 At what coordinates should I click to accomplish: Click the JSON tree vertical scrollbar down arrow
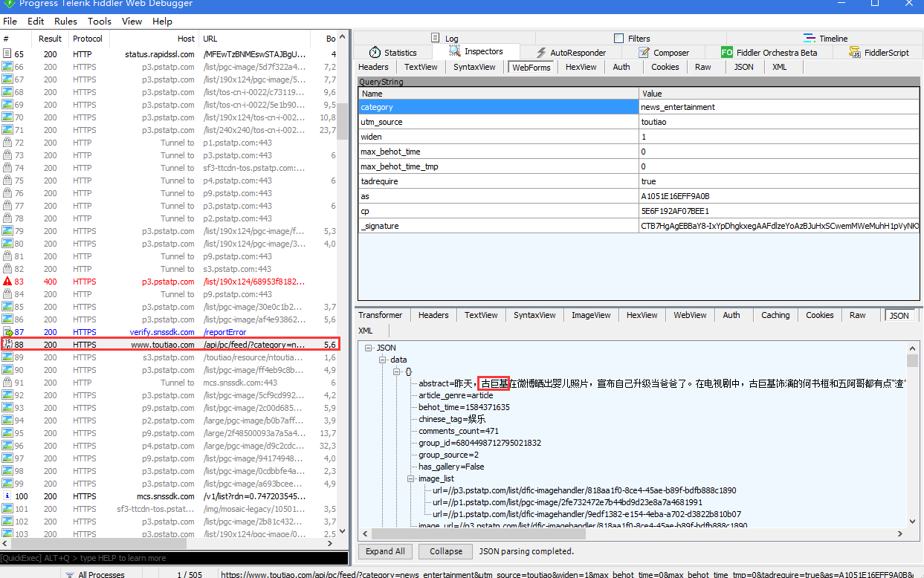(x=912, y=522)
